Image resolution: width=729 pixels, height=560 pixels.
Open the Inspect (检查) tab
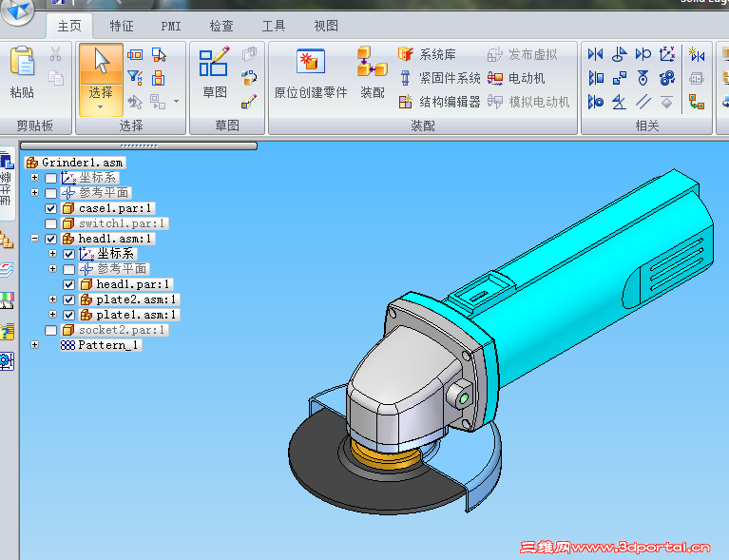pyautogui.click(x=221, y=26)
